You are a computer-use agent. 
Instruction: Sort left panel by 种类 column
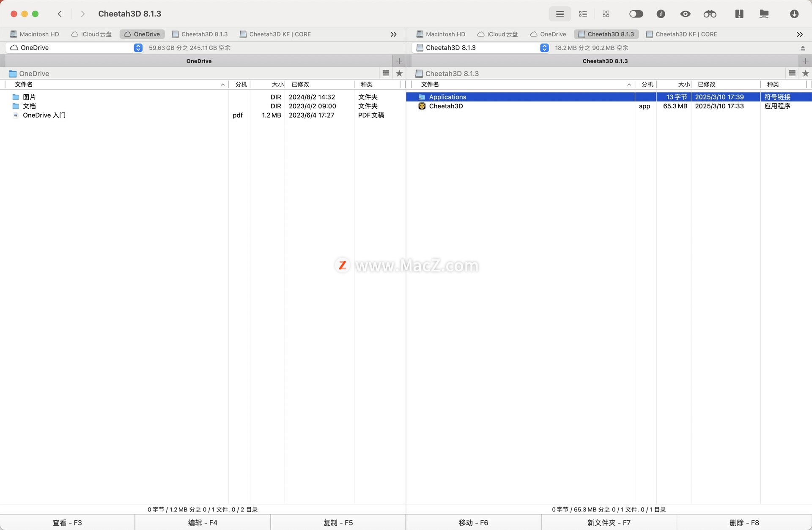(x=377, y=85)
